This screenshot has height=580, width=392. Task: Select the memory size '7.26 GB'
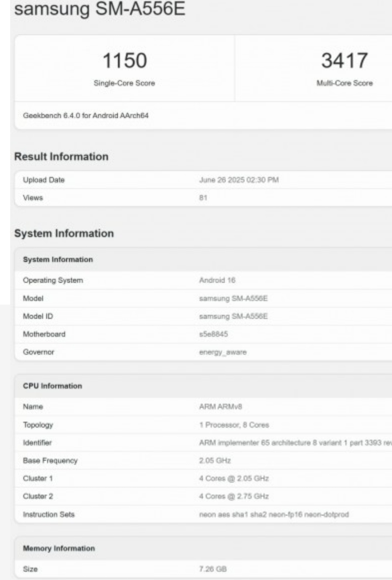pos(213,569)
